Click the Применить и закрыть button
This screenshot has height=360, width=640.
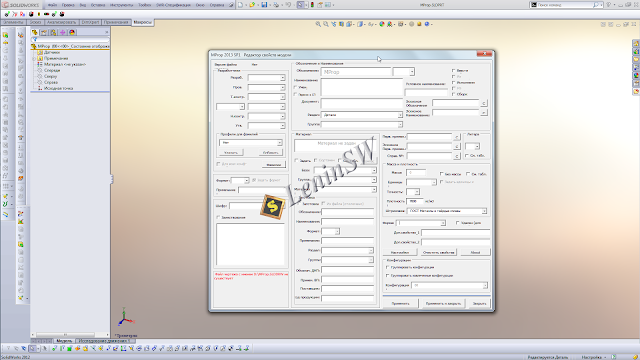pos(443,303)
